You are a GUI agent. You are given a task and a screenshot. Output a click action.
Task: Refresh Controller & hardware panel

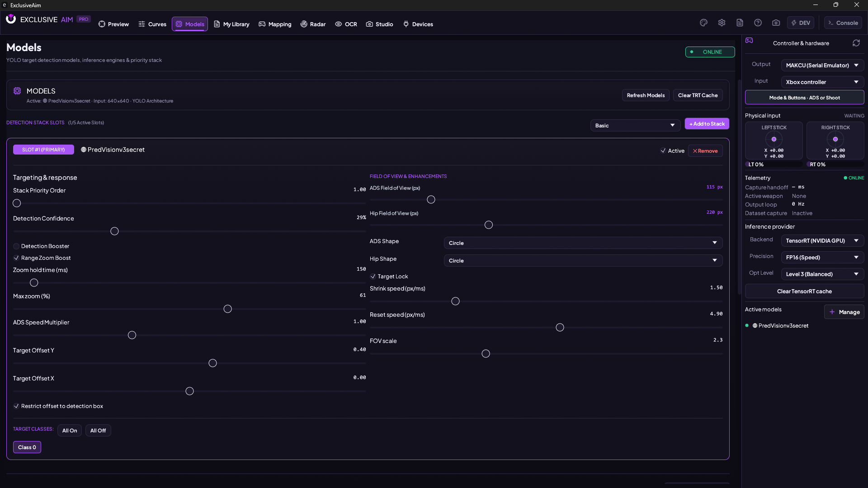[x=856, y=43]
